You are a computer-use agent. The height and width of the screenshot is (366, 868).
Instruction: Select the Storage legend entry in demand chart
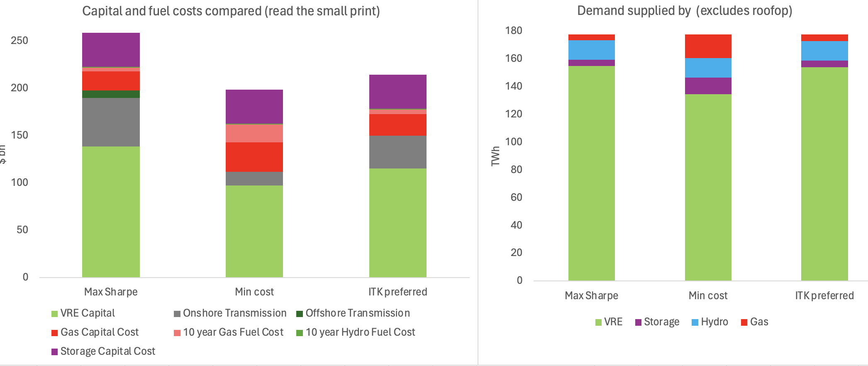tap(657, 322)
